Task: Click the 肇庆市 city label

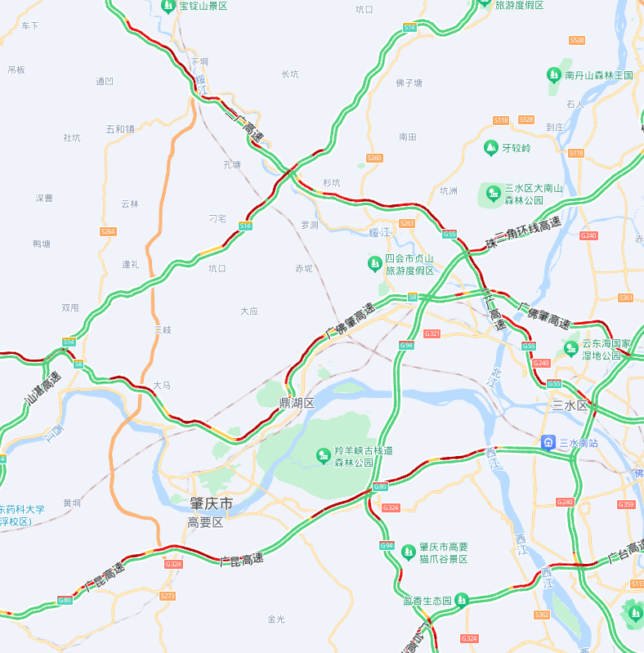Action: pyautogui.click(x=211, y=503)
